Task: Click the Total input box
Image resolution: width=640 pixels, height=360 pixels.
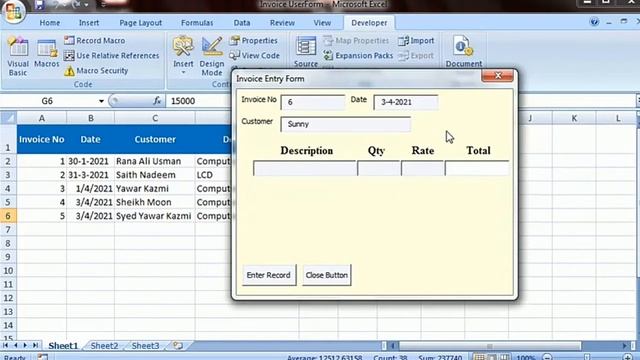Action: [x=477, y=168]
